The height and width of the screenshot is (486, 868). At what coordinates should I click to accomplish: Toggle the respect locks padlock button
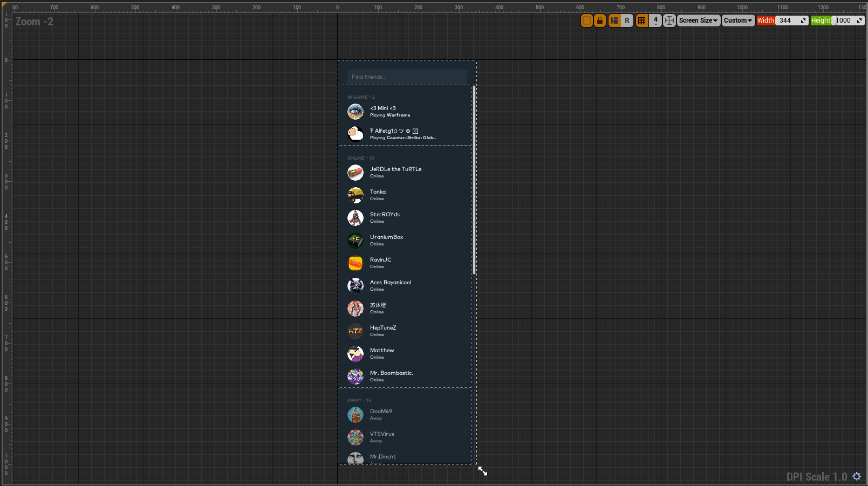pos(599,20)
